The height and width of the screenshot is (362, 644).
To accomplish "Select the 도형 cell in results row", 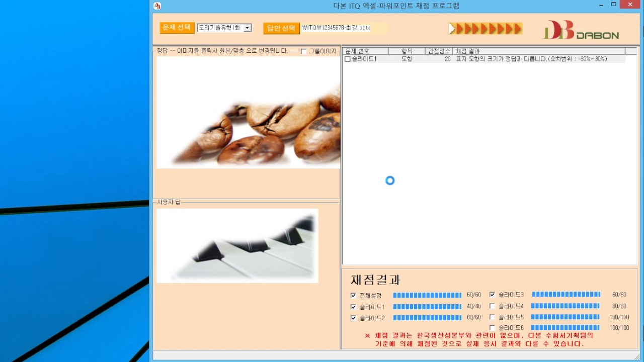I will [407, 59].
